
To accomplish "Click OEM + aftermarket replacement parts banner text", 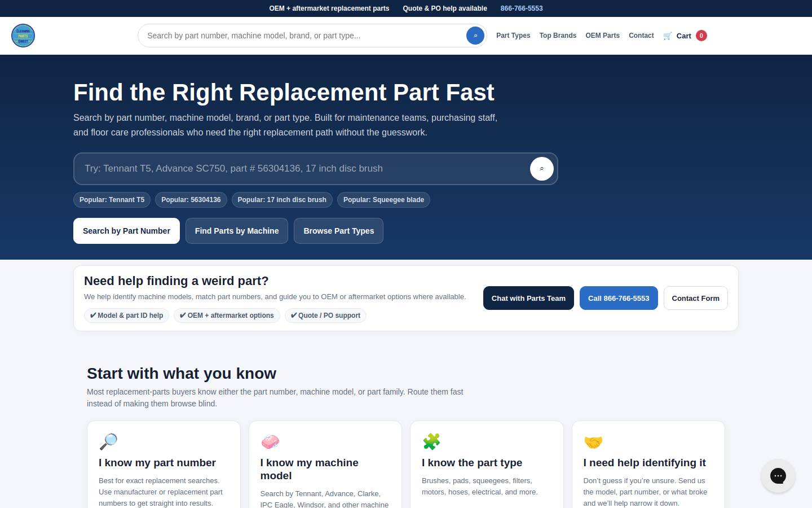I will tap(329, 8).
